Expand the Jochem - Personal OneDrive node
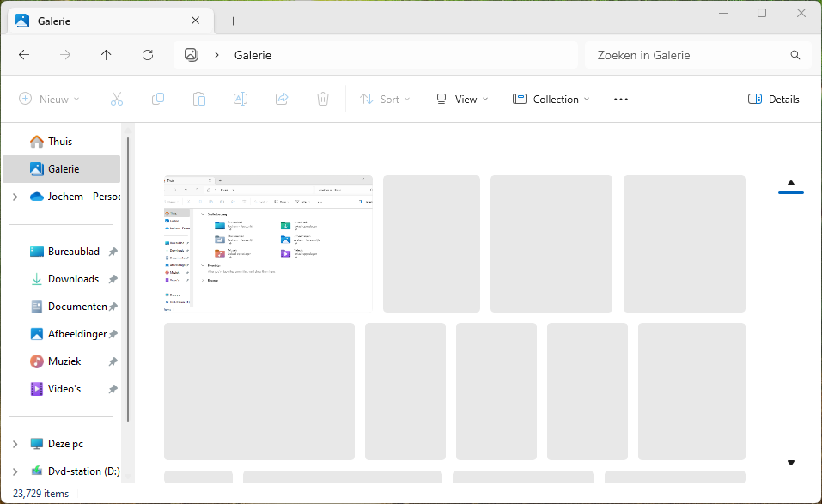This screenshot has height=504, width=822. point(15,197)
